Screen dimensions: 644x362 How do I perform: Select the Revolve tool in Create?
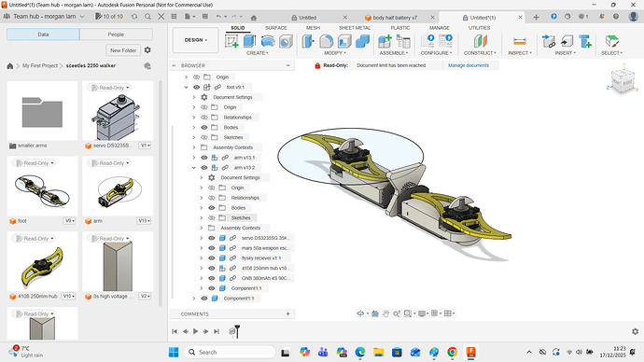click(268, 41)
